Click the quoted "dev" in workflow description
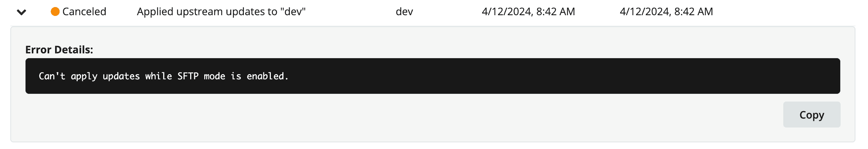 [293, 11]
